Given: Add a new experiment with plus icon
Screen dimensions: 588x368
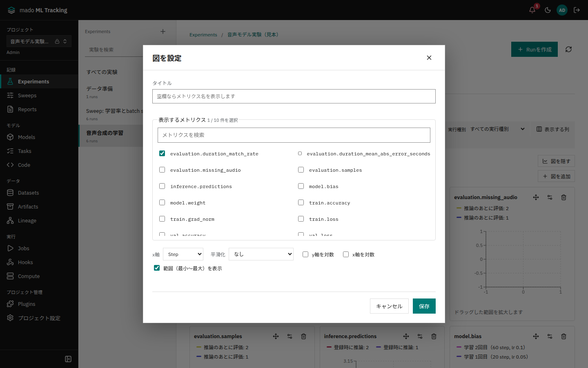Looking at the screenshot, I should pos(163,31).
